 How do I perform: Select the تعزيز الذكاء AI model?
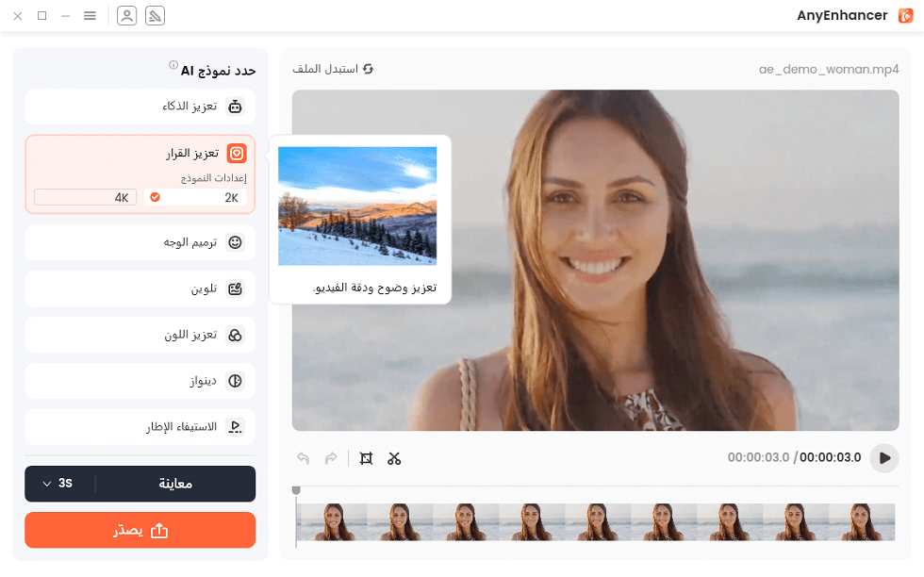point(140,107)
